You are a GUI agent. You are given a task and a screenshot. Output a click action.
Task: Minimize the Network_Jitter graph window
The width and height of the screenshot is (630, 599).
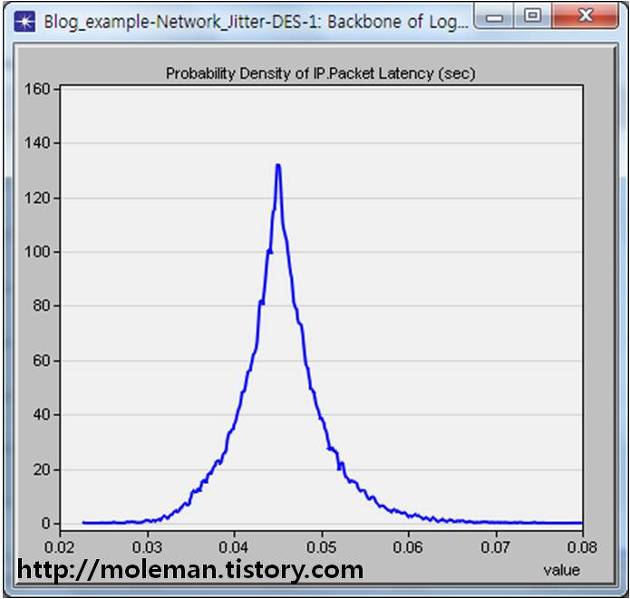coord(494,16)
